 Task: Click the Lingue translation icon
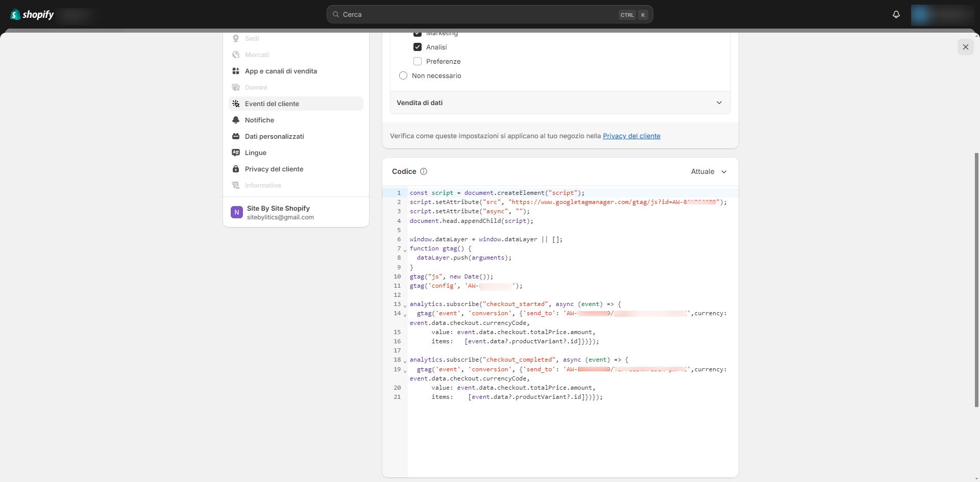(x=236, y=153)
